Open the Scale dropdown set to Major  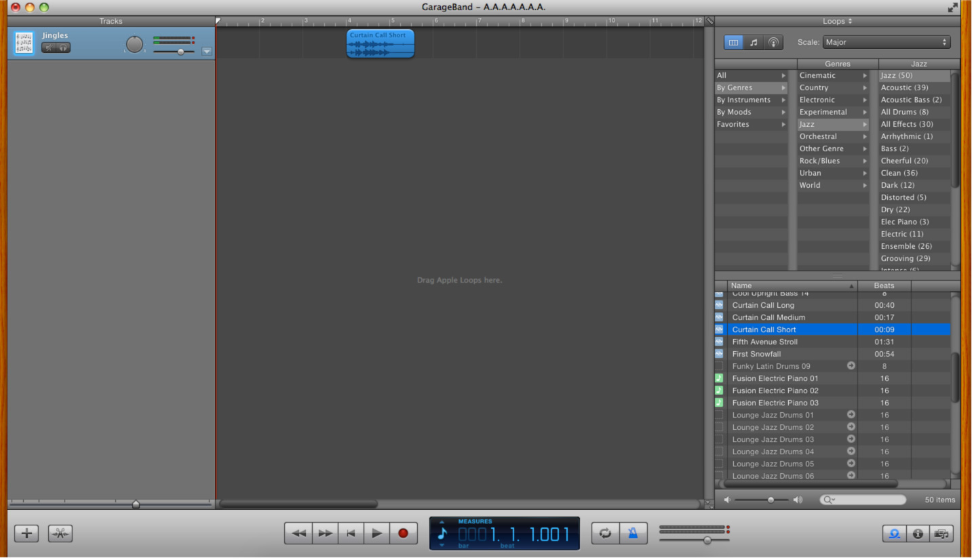[886, 42]
